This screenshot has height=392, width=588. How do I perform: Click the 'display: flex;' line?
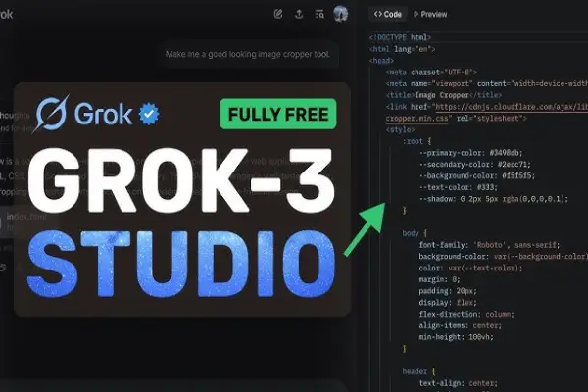(448, 303)
